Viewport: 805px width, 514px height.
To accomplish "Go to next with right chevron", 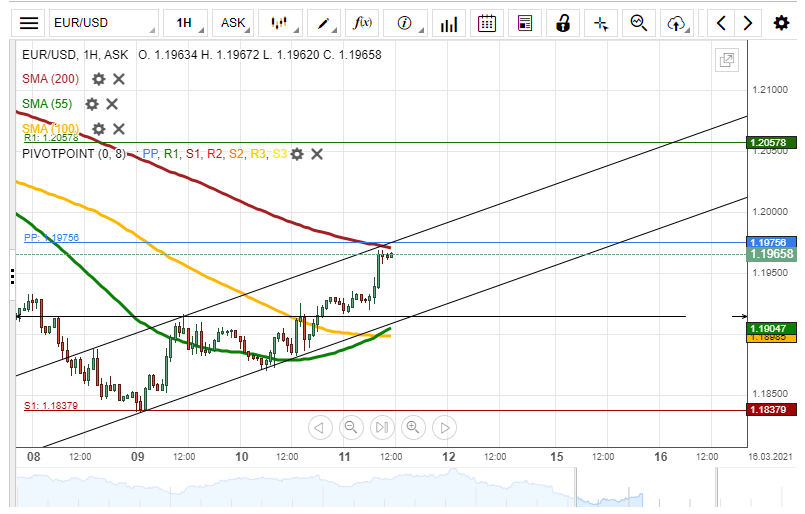I will coord(748,23).
